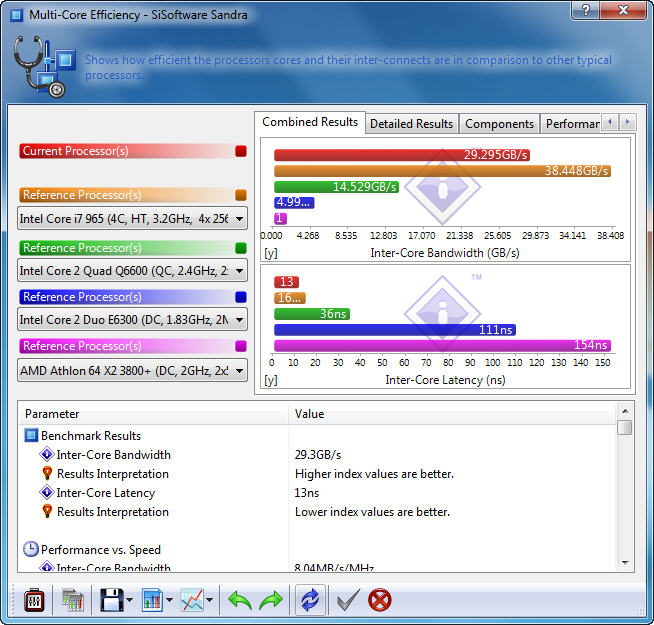Image resolution: width=654 pixels, height=625 pixels.
Task: Click the clock icon beside Performance vs. Speed
Action: pyautogui.click(x=30, y=549)
